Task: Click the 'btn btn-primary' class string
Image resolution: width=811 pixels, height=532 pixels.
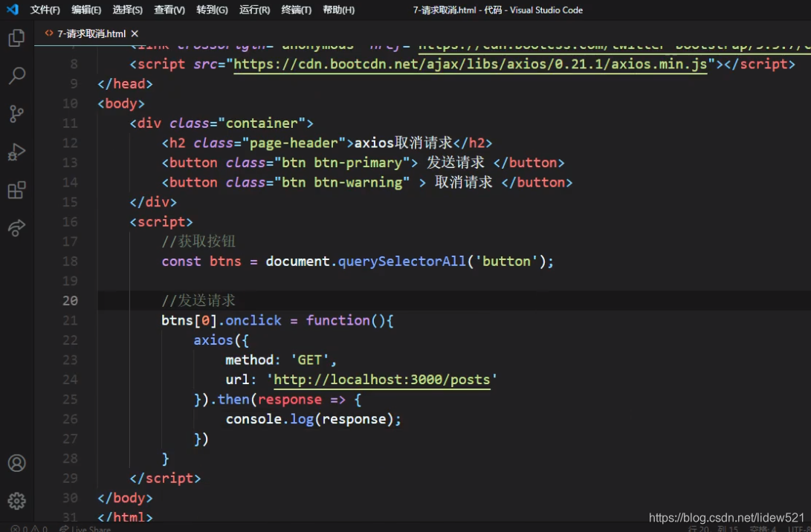Action: (x=342, y=162)
